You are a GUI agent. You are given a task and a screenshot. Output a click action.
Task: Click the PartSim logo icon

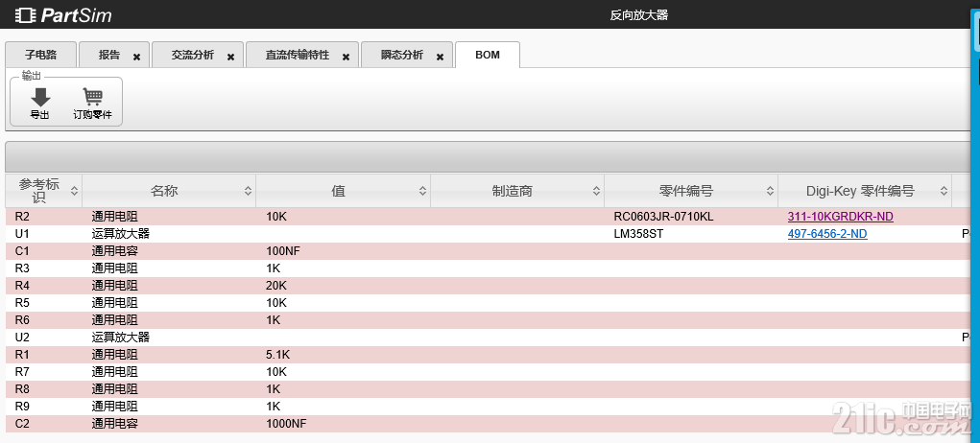[25, 15]
